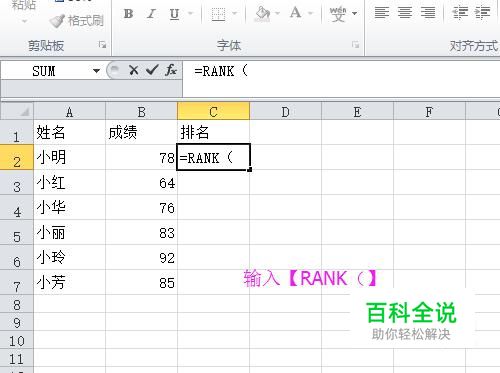This screenshot has width=500, height=373.
Task: Click the borders icon
Action: [218, 14]
